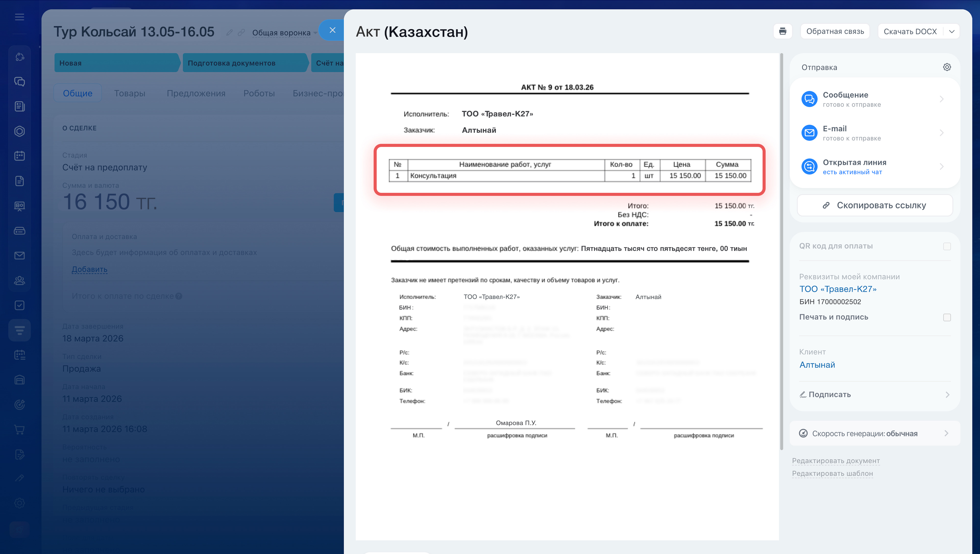The height and width of the screenshot is (554, 980).
Task: Open client Алтынай link
Action: tap(817, 365)
